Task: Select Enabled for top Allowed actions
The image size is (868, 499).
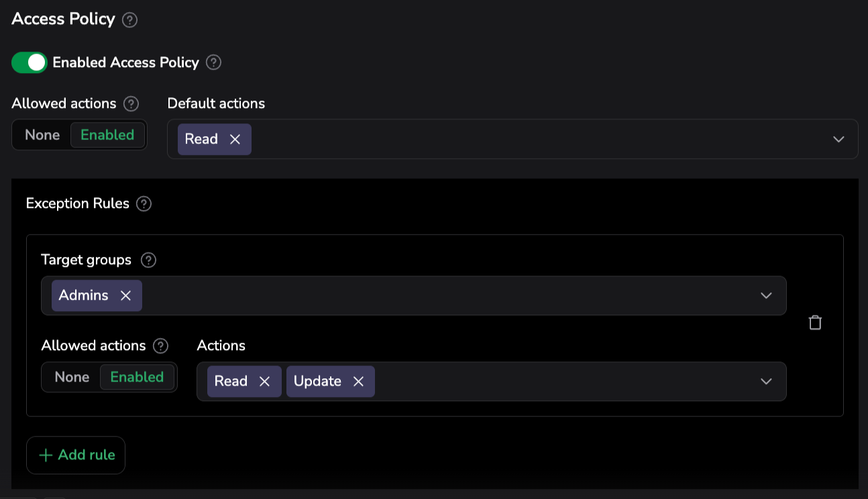Action: click(x=107, y=135)
